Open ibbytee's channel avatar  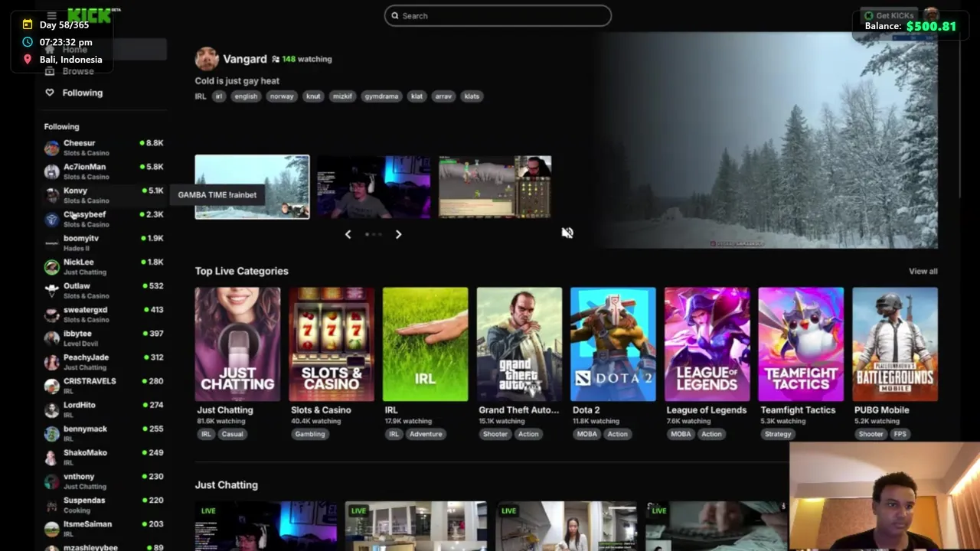[x=51, y=338]
